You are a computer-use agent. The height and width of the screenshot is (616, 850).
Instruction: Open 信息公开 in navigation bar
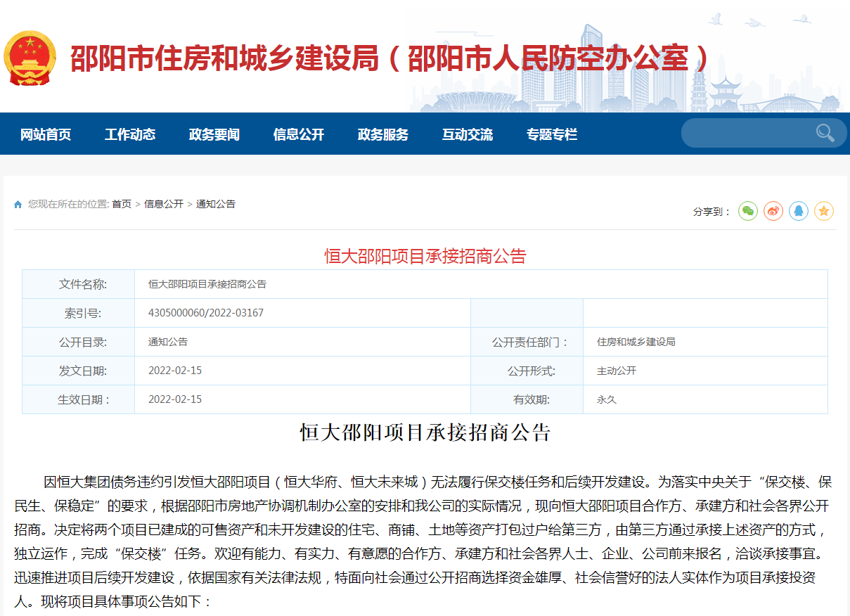point(299,134)
